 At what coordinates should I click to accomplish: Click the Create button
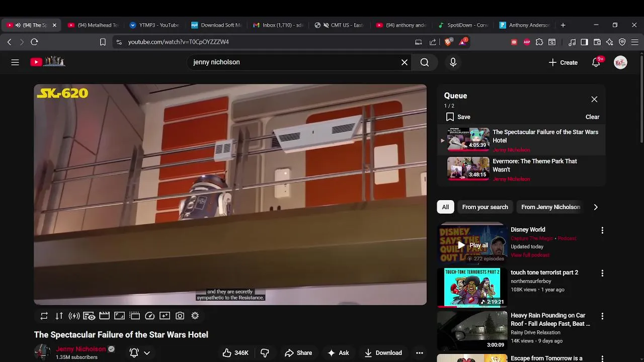coord(563,62)
